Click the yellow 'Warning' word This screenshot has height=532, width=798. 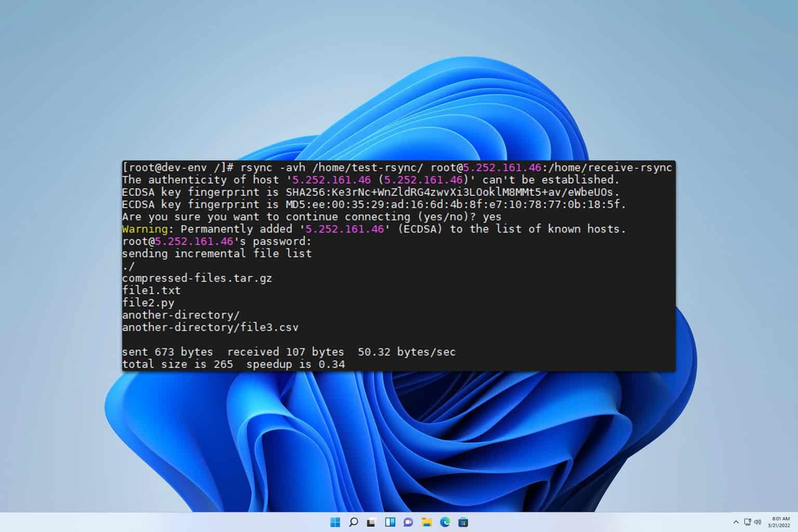[145, 229]
